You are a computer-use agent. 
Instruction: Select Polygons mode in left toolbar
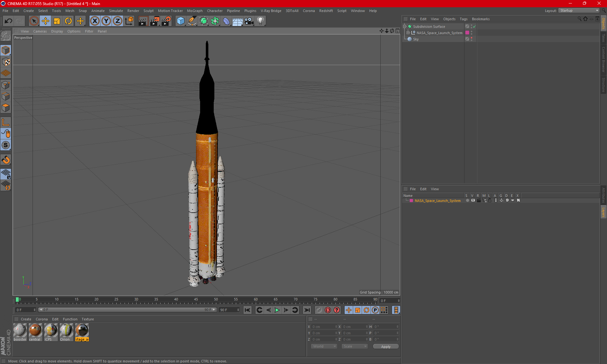(6, 108)
